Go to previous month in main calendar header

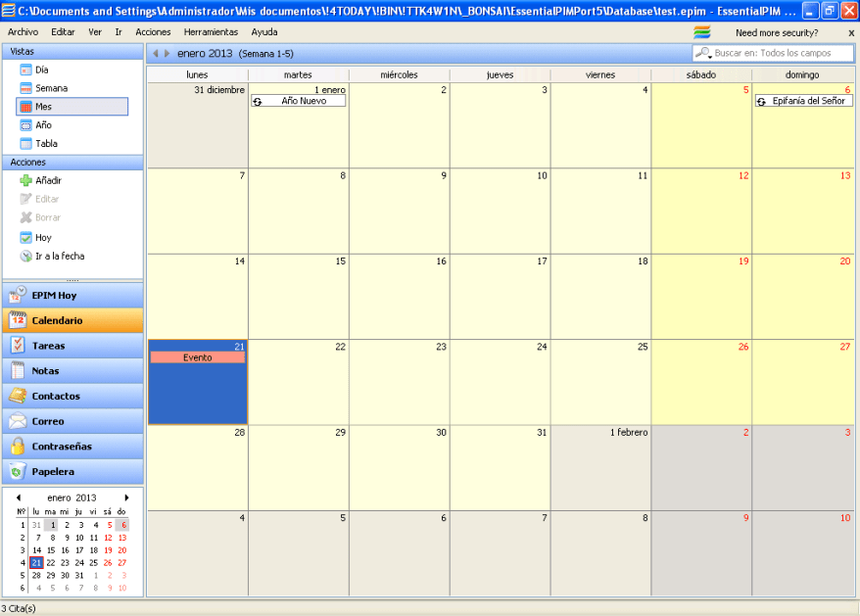point(155,53)
